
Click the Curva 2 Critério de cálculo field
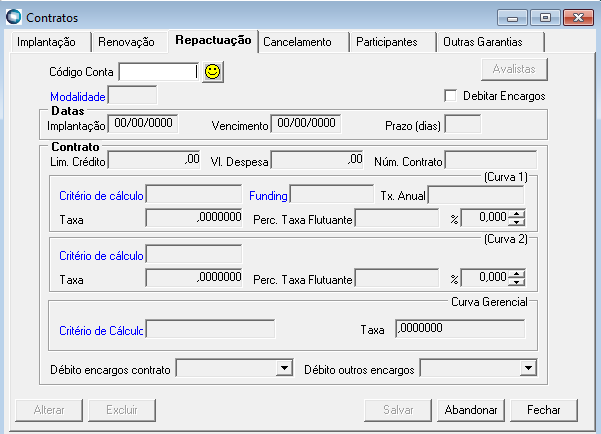pyautogui.click(x=194, y=254)
